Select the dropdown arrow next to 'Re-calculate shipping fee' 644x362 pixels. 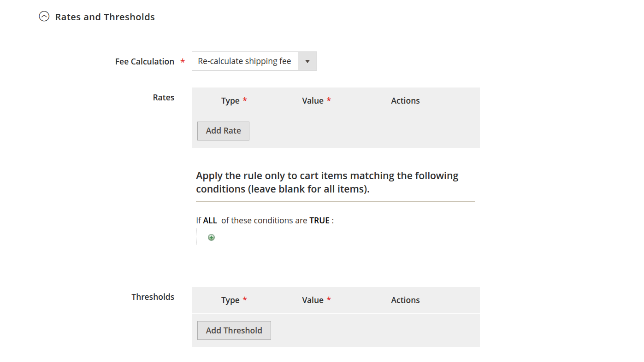307,61
